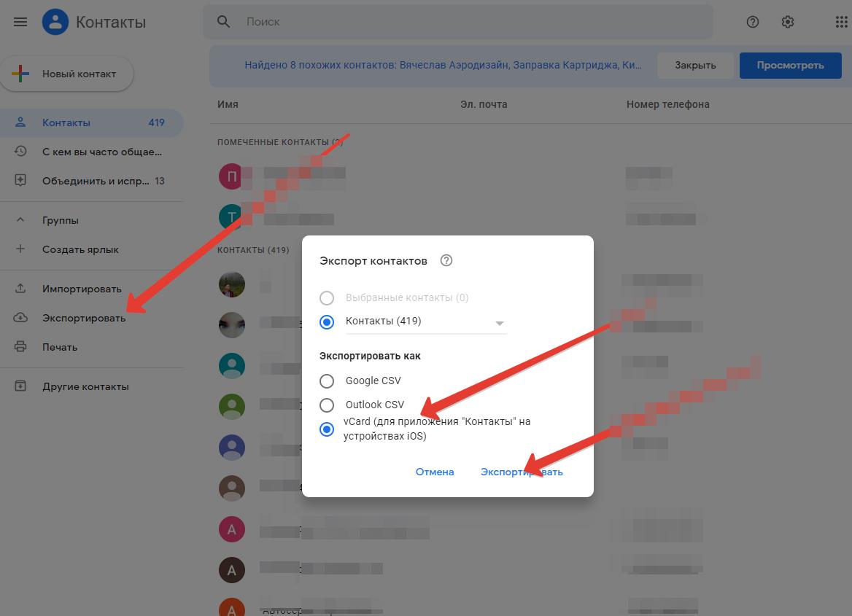
Task: Click the teal Т contact avatar
Action: pyautogui.click(x=231, y=217)
